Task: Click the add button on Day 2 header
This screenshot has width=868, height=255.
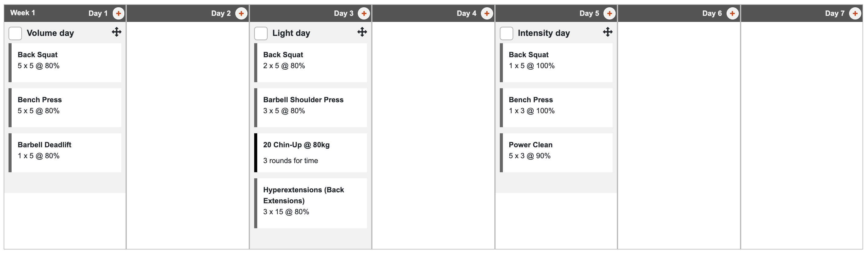Action: click(x=241, y=13)
